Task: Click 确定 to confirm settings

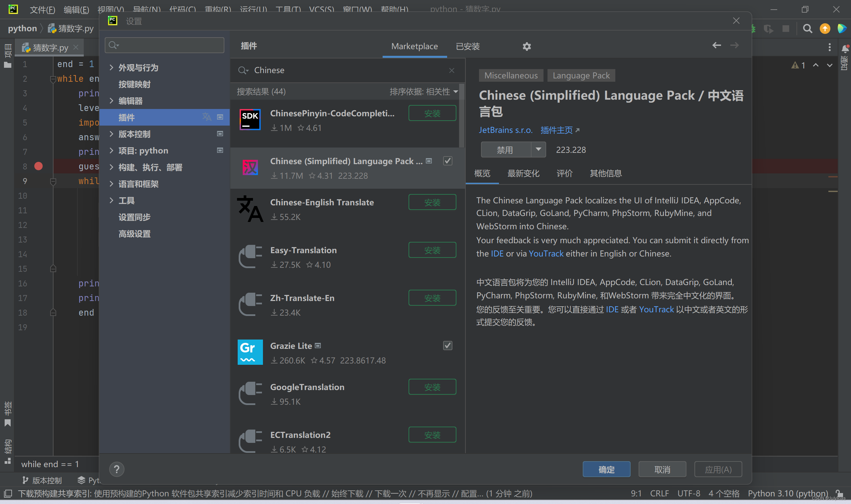Action: (606, 469)
